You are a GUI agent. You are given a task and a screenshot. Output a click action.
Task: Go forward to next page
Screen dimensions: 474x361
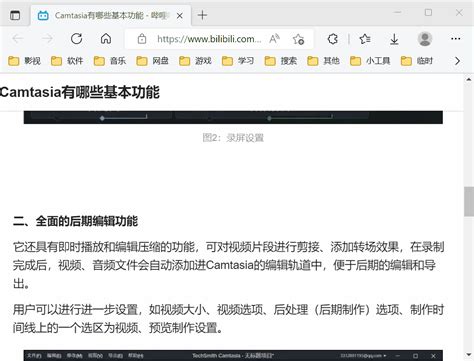point(47,39)
